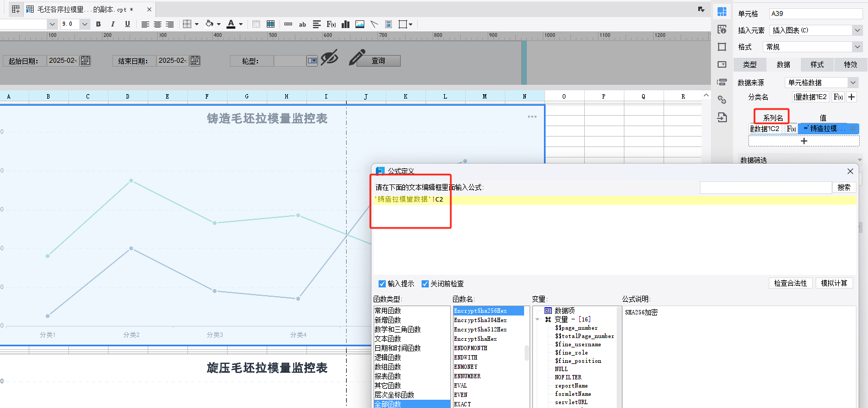Image resolution: width=868 pixels, height=408 pixels.
Task: Click the 模拟计算 button
Action: point(834,283)
